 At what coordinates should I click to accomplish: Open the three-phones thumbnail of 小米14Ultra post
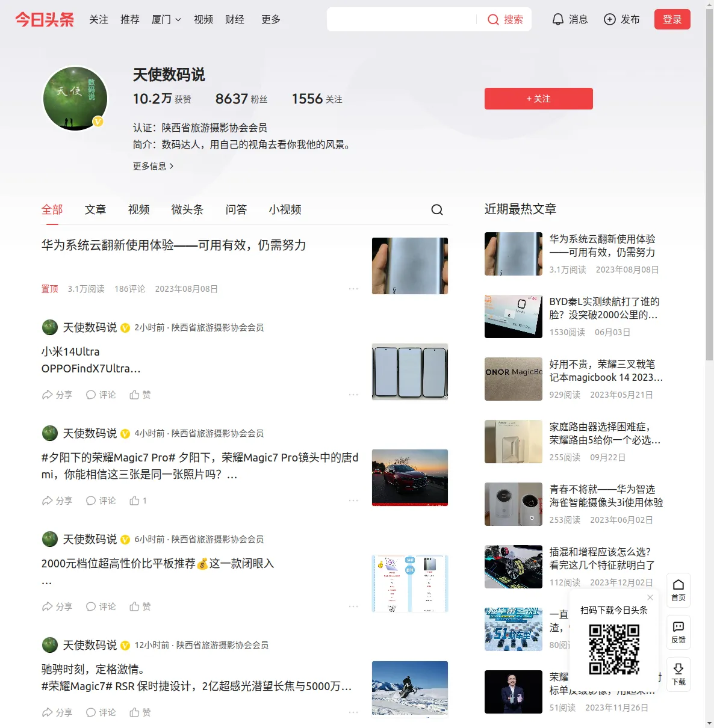(410, 372)
